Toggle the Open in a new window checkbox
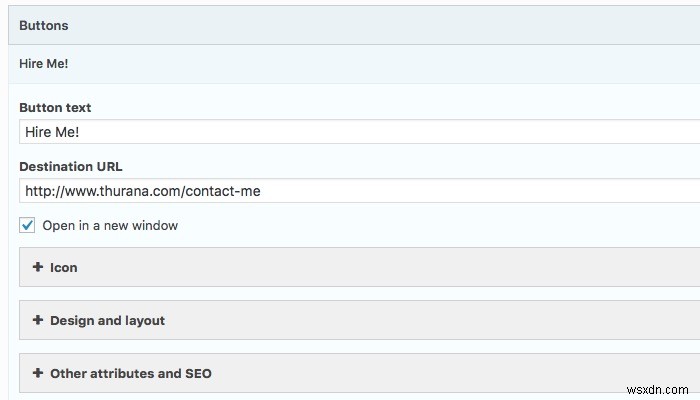700x400 pixels. coord(28,225)
